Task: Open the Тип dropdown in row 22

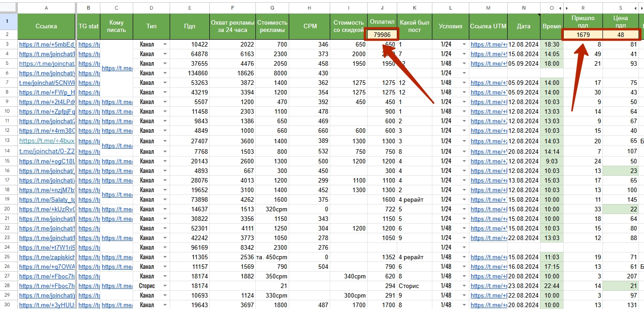Action: point(165,228)
